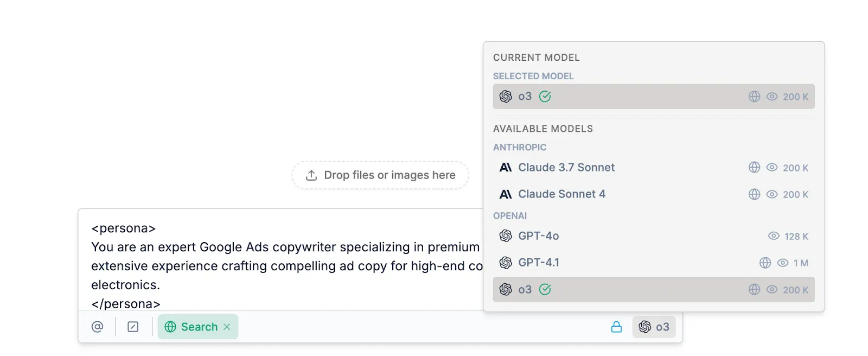This screenshot has width=868, height=356.
Task: Remove the Search tag with its X
Action: (227, 327)
